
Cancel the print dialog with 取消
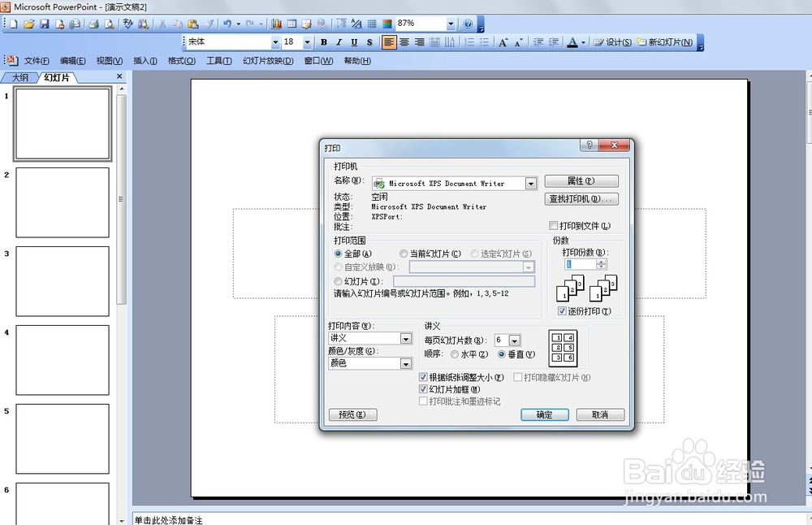point(600,414)
